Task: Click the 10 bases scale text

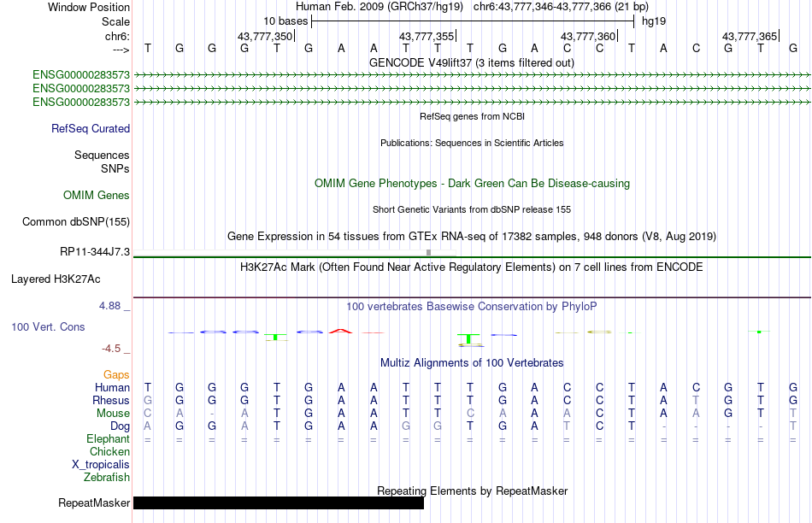Action: click(x=285, y=21)
